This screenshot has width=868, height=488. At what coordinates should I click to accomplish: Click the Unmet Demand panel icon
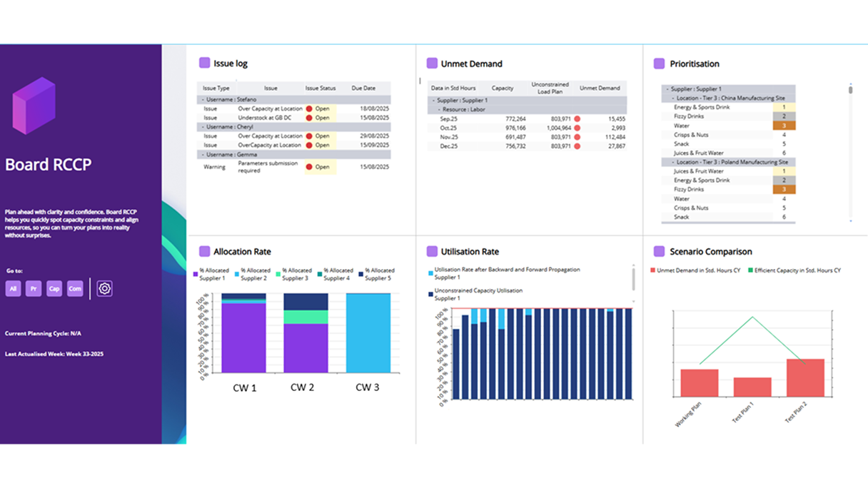tap(431, 63)
